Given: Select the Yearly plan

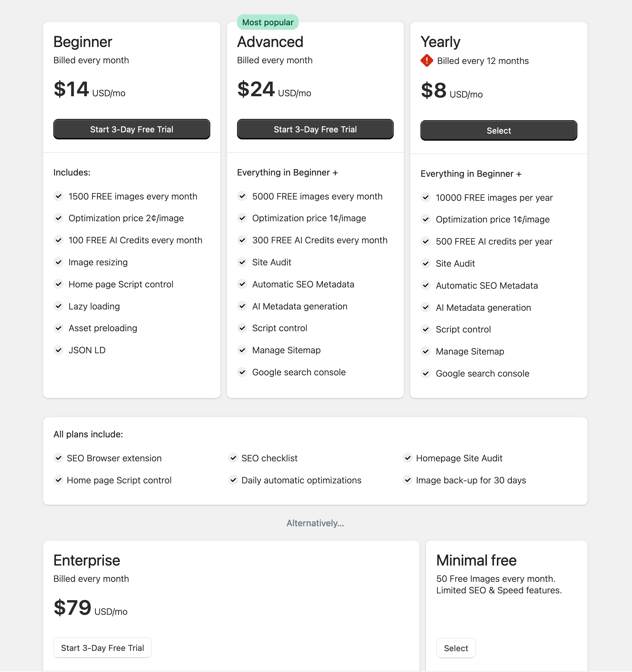Looking at the screenshot, I should click(x=498, y=131).
